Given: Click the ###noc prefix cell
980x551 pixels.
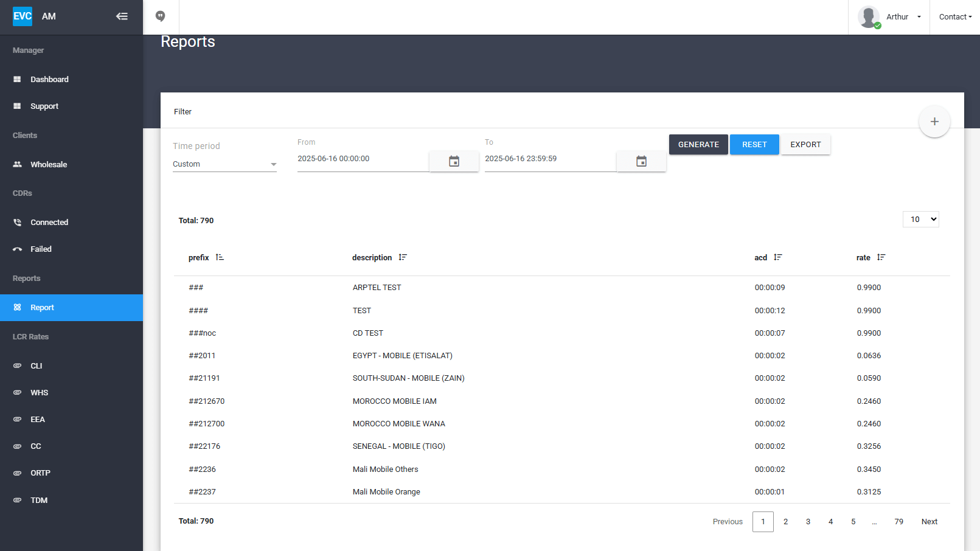Looking at the screenshot, I should (202, 333).
